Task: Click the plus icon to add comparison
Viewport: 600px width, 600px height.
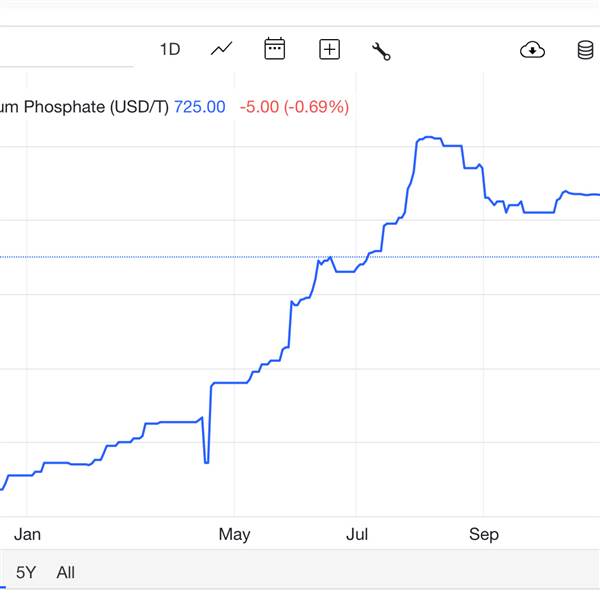Action: point(329,49)
